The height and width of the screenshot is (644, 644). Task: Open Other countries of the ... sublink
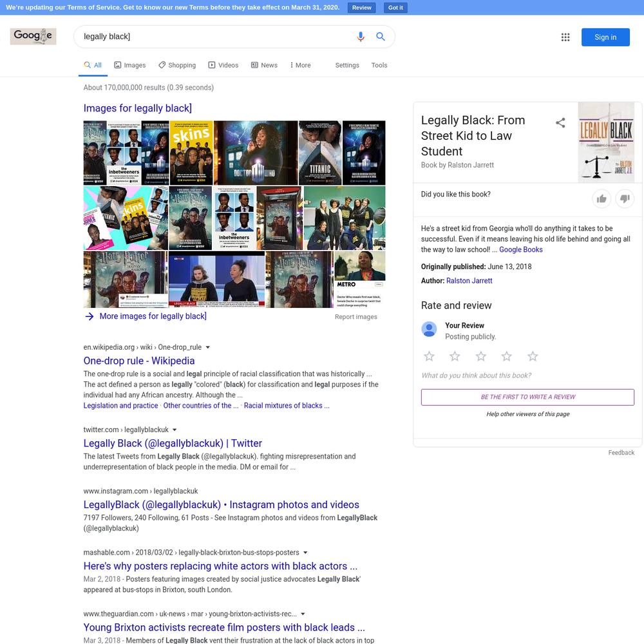201,405
